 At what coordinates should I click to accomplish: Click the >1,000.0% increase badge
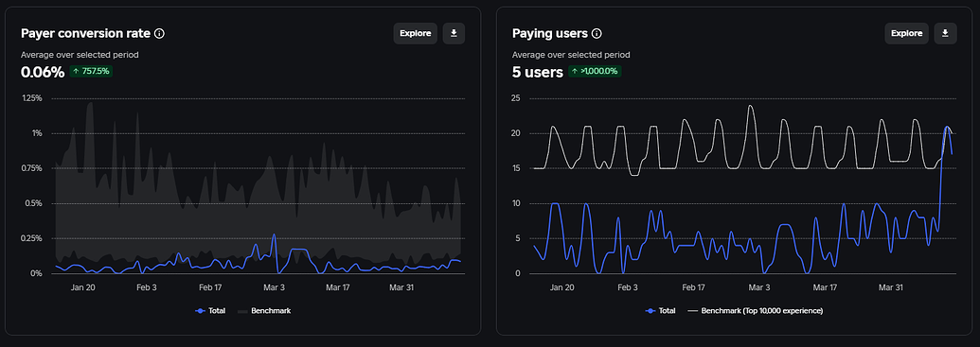coord(595,71)
